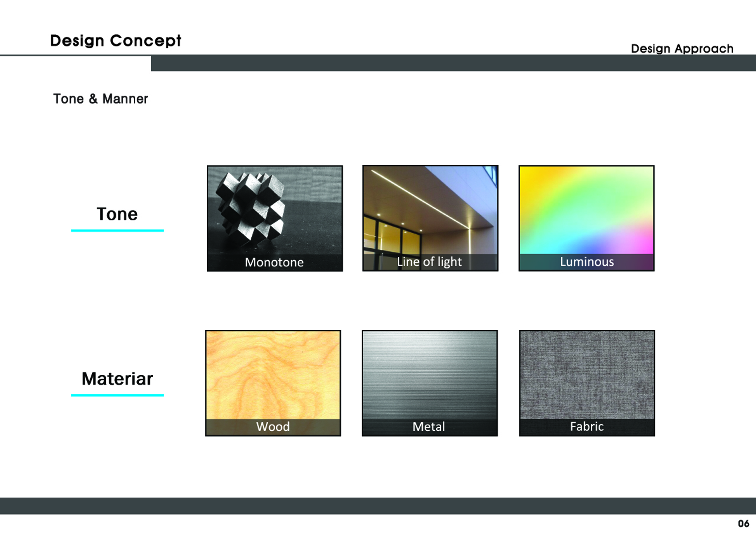Select the 'Tone & Manner' subtitle
This screenshot has height=535, width=756.
tap(101, 99)
